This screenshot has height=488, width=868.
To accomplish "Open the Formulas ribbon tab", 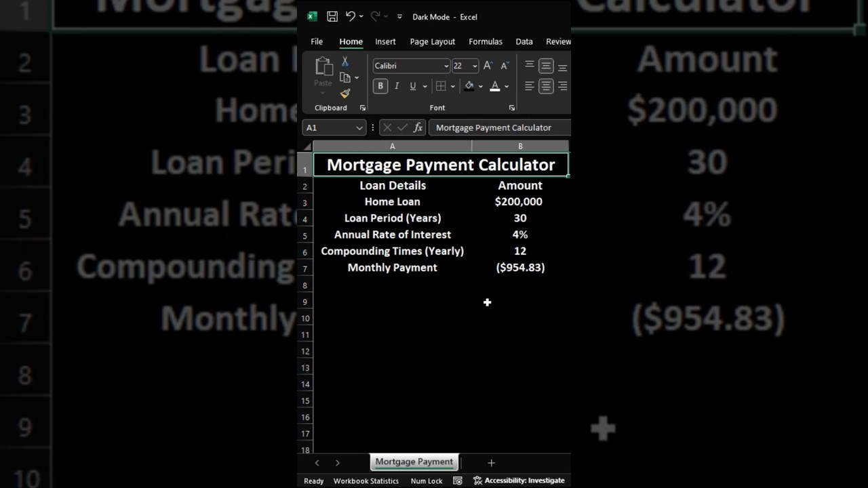I will 486,41.
